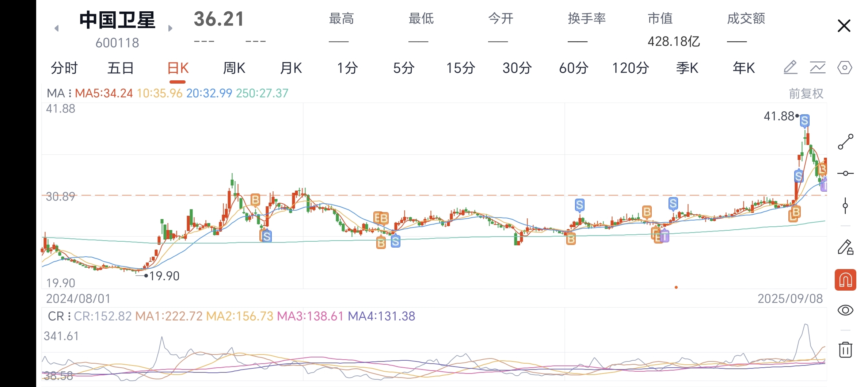Tap the 19.90 low price label
The height and width of the screenshot is (387, 868).
(x=164, y=276)
